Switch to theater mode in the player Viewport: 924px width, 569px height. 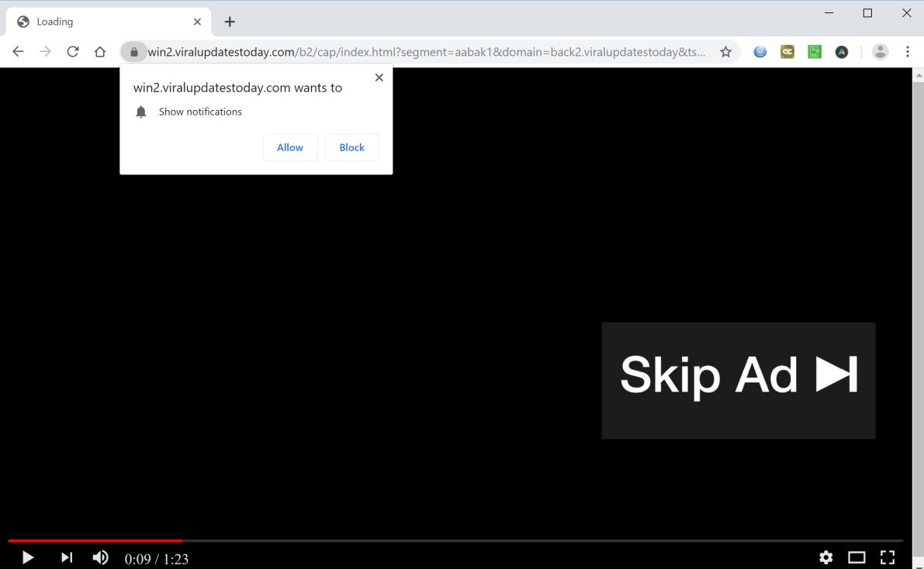coord(857,557)
